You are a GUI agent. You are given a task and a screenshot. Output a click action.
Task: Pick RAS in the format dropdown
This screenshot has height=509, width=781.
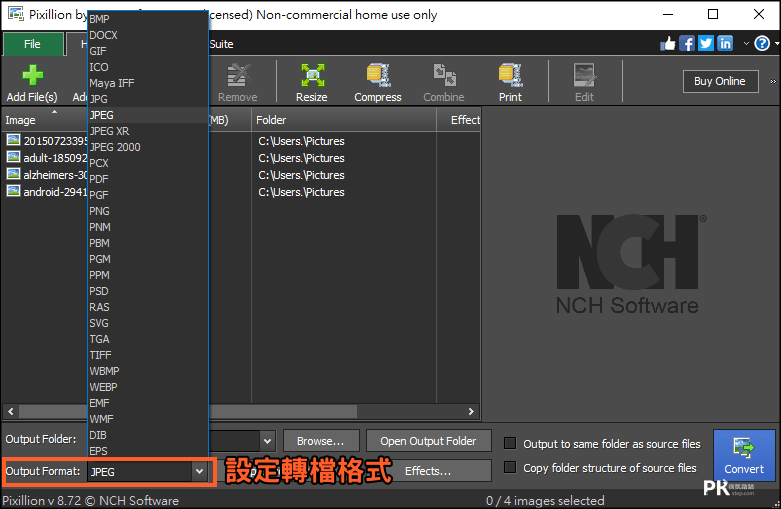[148, 307]
